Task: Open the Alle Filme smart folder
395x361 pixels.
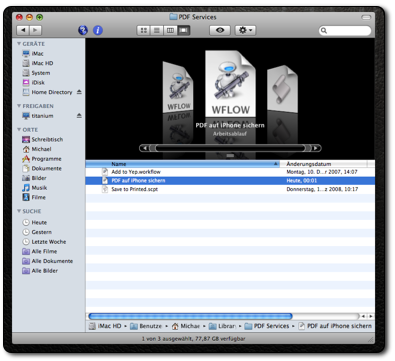Action: pos(39,251)
